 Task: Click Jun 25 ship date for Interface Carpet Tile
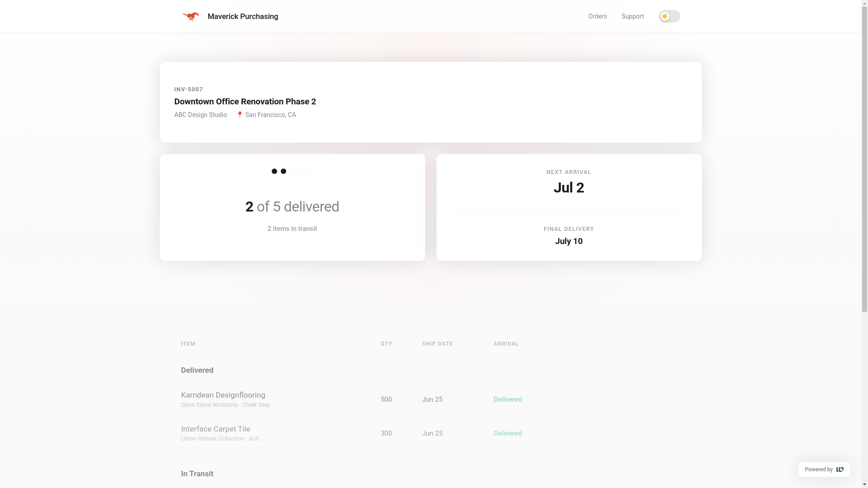point(432,433)
